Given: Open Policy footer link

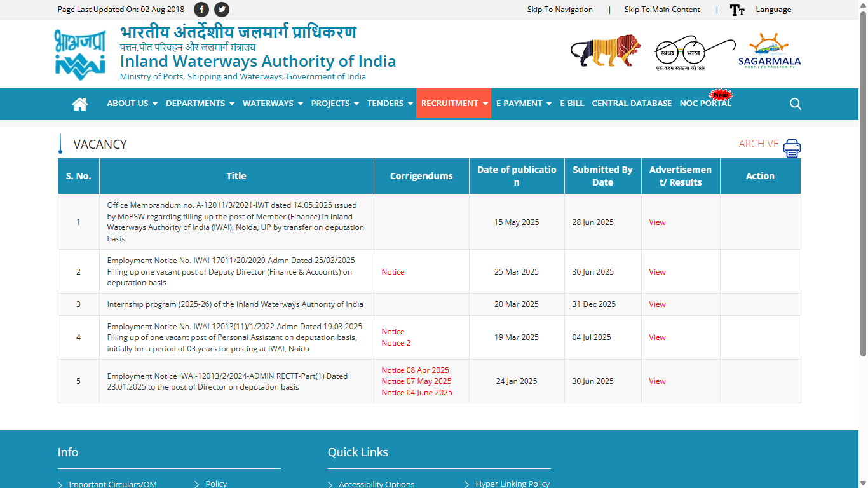Looking at the screenshot, I should click(x=216, y=484).
